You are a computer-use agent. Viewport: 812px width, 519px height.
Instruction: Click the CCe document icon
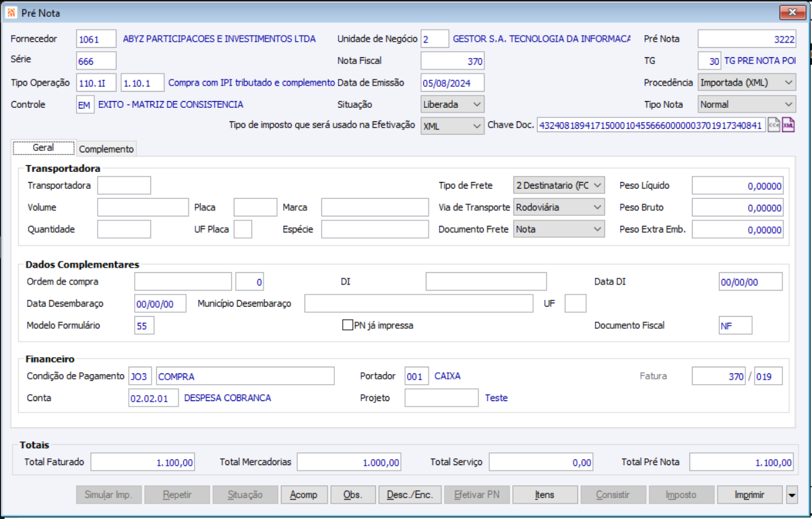pos(774,125)
